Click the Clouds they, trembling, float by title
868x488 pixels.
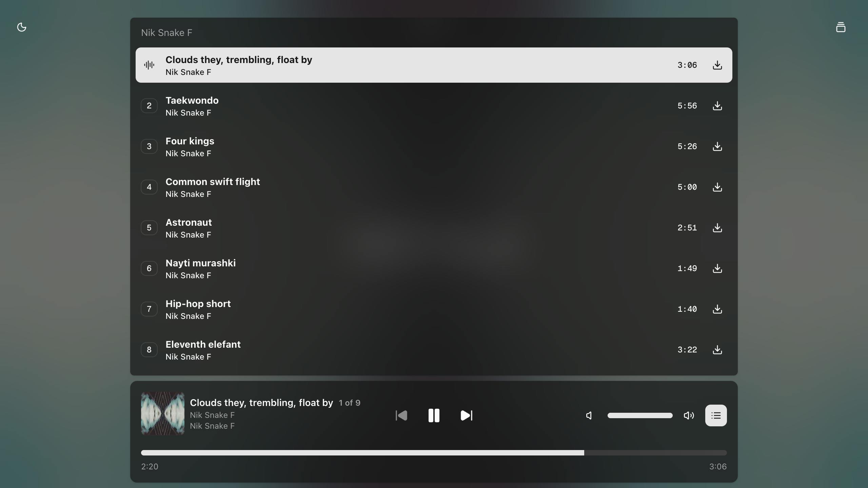click(x=238, y=60)
